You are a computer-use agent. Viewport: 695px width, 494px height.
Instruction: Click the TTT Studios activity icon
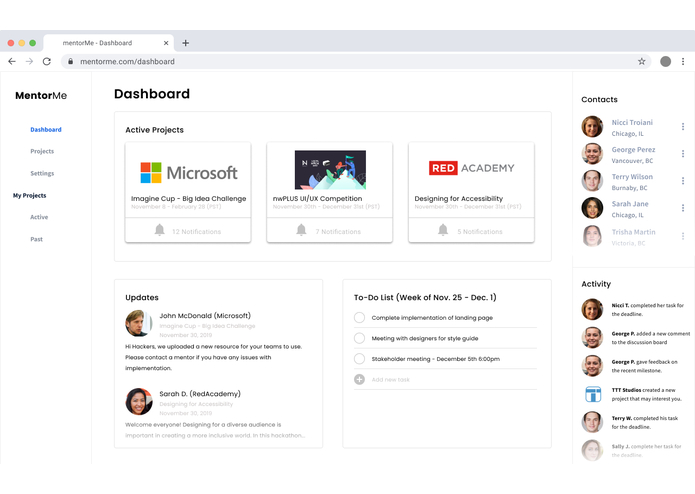click(593, 394)
